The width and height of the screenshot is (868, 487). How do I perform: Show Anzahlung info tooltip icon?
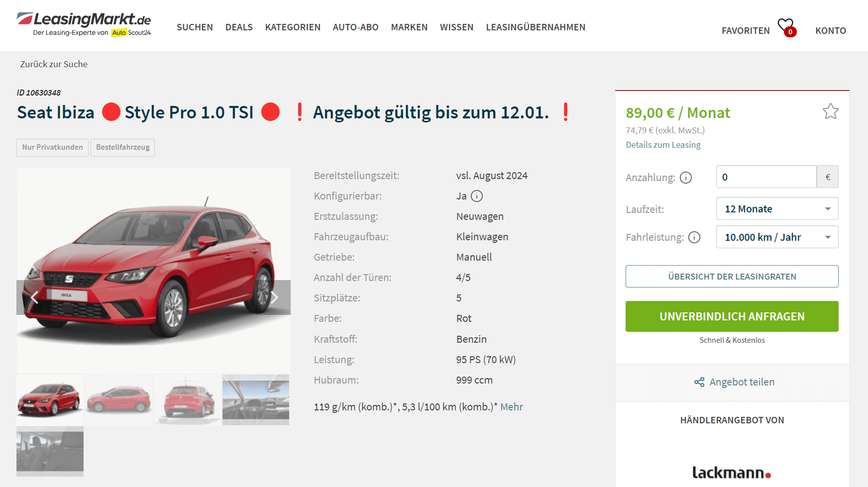pyautogui.click(x=686, y=178)
